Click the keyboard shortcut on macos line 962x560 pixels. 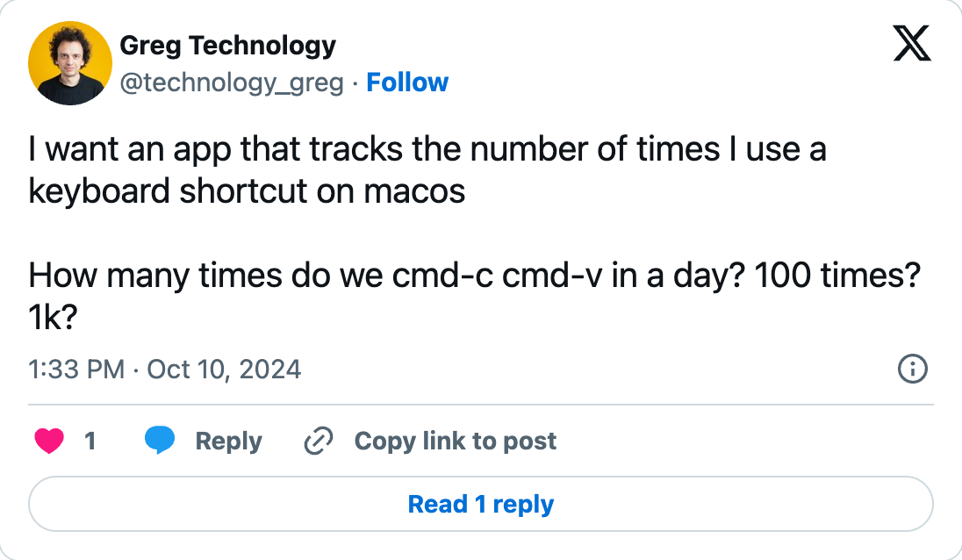tap(247, 190)
